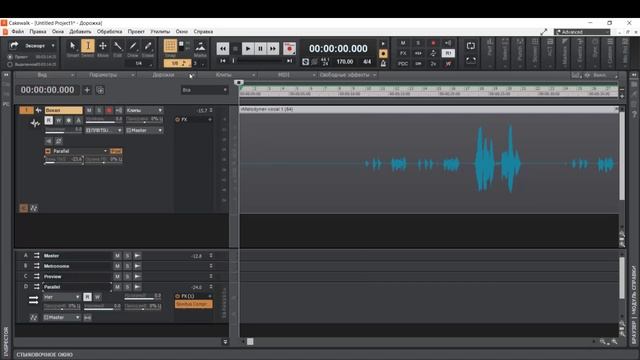
Task: Open the Правка menu
Action: click(x=38, y=31)
